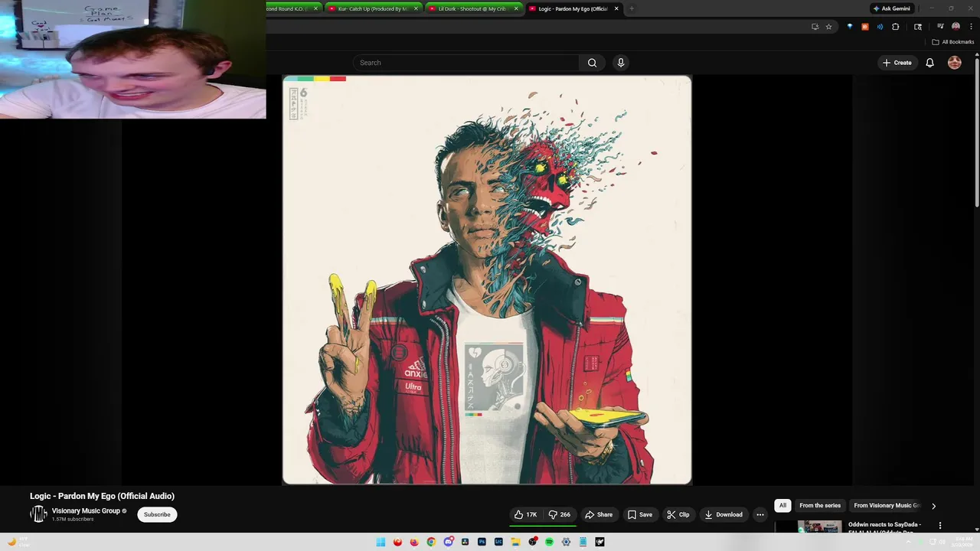The image size is (980, 551).
Task: Start voice search with microphone icon
Action: click(621, 63)
